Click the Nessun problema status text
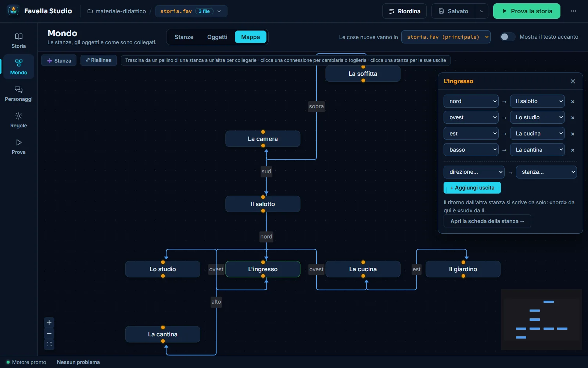The height and width of the screenshot is (368, 588). pyautogui.click(x=78, y=362)
